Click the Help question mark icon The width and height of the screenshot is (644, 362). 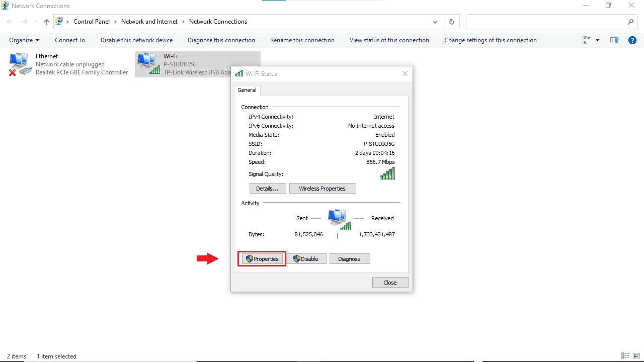632,40
